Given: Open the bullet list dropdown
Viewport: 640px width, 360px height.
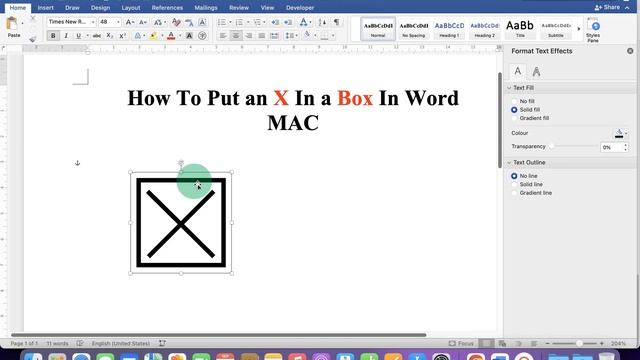Looking at the screenshot, I should tap(230, 22).
